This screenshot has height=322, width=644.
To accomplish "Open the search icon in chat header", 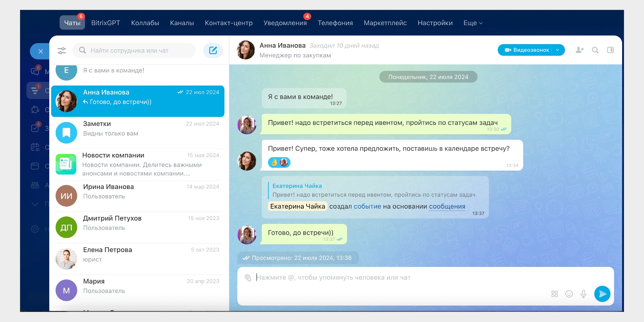I will [x=595, y=50].
